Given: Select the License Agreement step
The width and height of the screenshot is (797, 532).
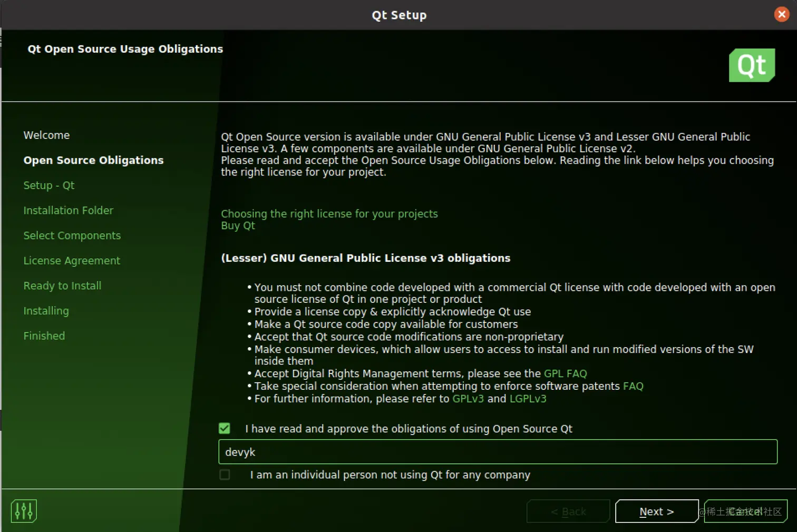Looking at the screenshot, I should coord(72,261).
